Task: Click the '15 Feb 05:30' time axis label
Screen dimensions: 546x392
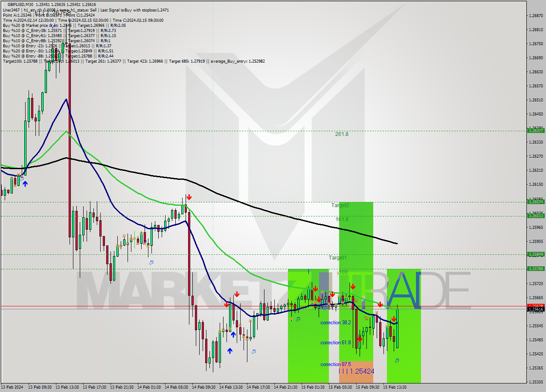Action: pos(340,387)
